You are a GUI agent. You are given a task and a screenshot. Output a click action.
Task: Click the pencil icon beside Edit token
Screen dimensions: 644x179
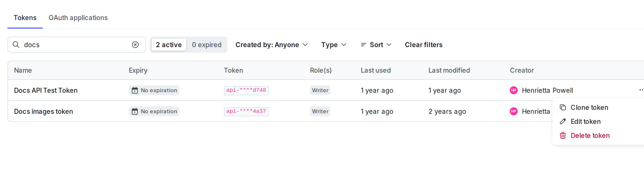[563, 121]
